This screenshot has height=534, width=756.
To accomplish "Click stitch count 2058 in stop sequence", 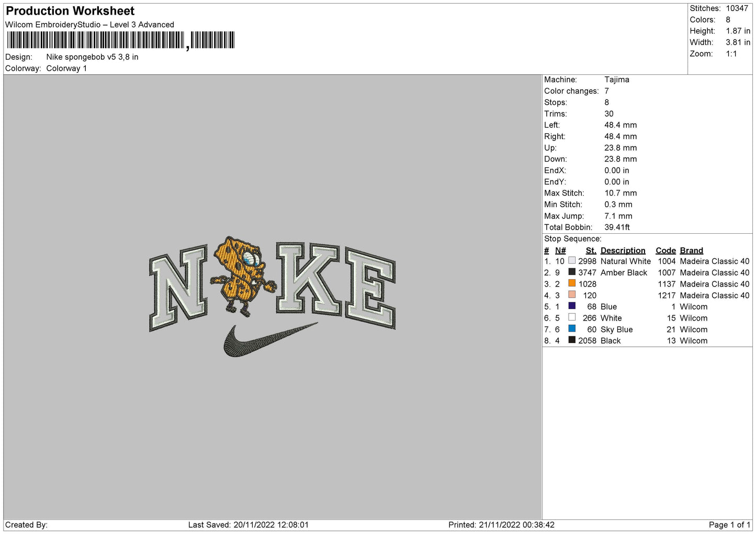I will (x=587, y=340).
